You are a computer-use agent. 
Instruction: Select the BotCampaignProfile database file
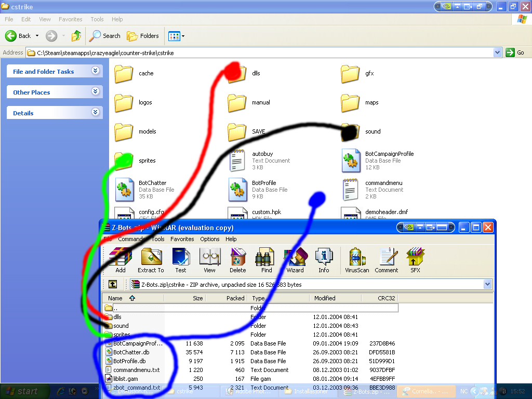[x=378, y=161]
